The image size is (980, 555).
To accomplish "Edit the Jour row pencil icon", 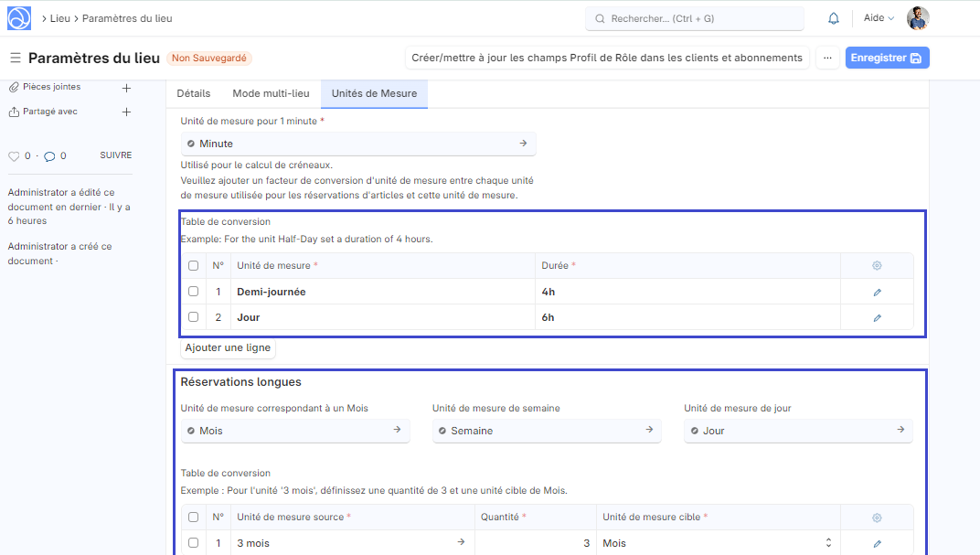I will click(x=877, y=318).
